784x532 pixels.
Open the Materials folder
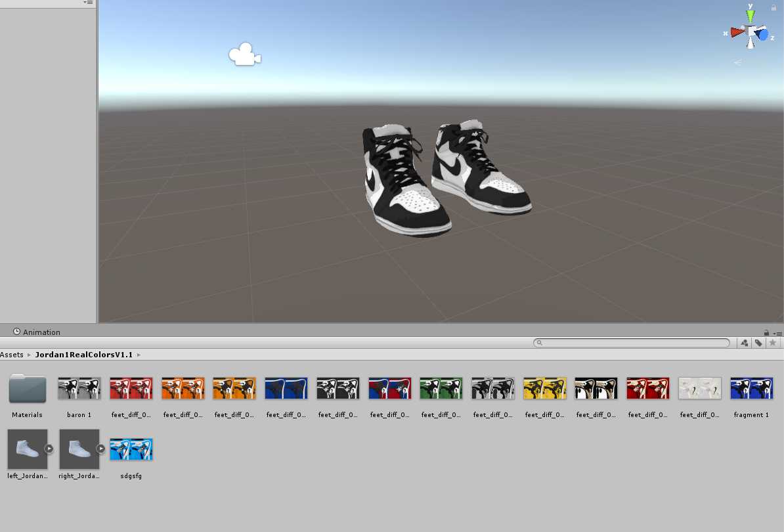[27, 389]
